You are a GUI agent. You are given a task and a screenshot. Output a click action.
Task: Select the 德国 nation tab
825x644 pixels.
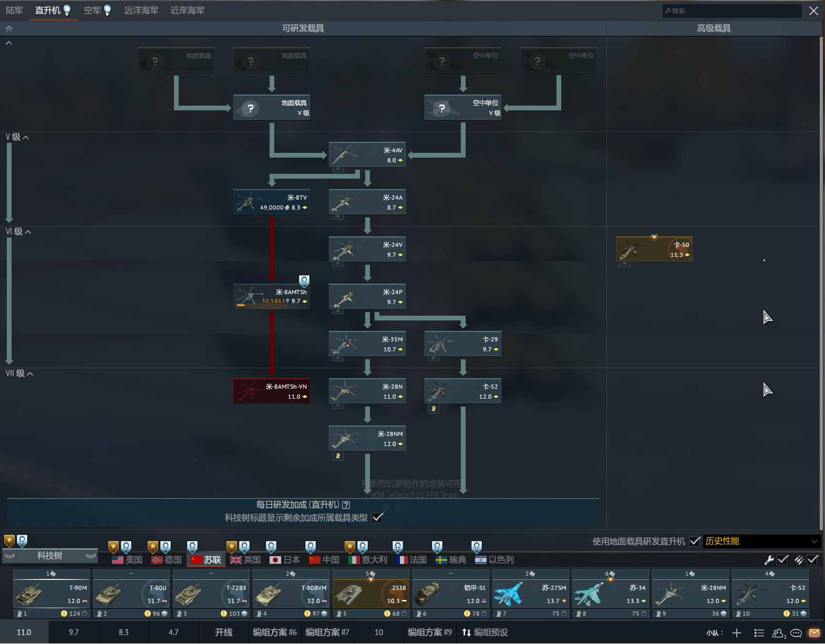167,560
